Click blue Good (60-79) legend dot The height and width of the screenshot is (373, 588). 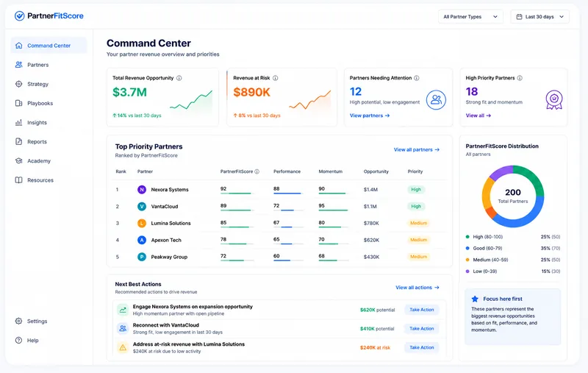[467, 248]
